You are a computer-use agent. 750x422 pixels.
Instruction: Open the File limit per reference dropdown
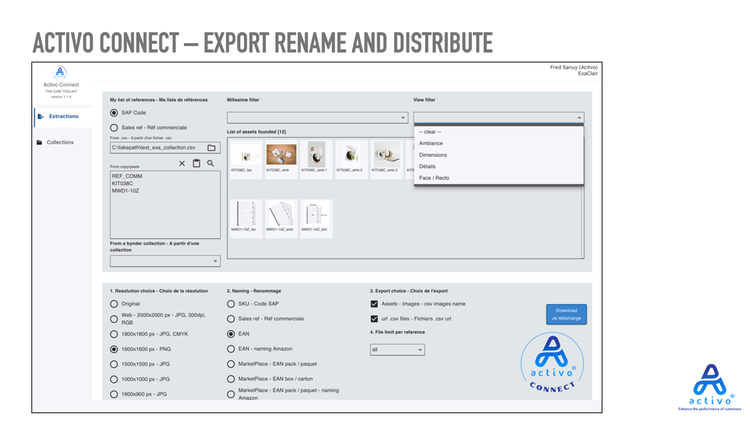click(x=397, y=350)
